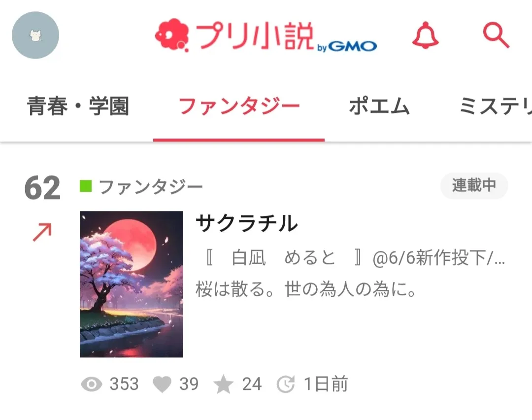Click the clock last-updated icon

pyautogui.click(x=286, y=385)
